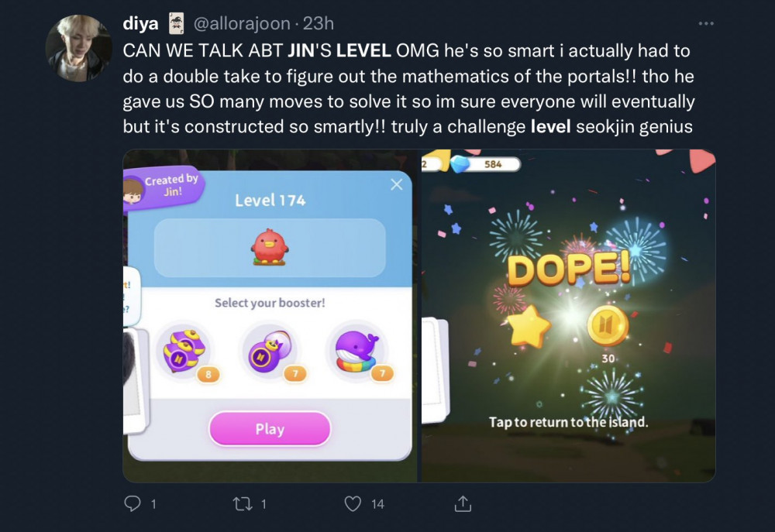
Task: Close the Level 174 dialog
Action: (x=396, y=185)
